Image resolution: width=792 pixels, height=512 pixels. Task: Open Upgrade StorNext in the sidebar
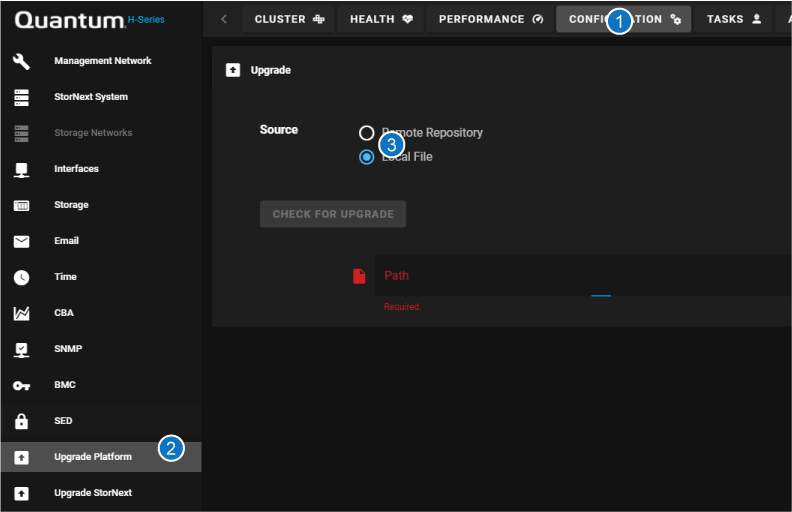[93, 493]
